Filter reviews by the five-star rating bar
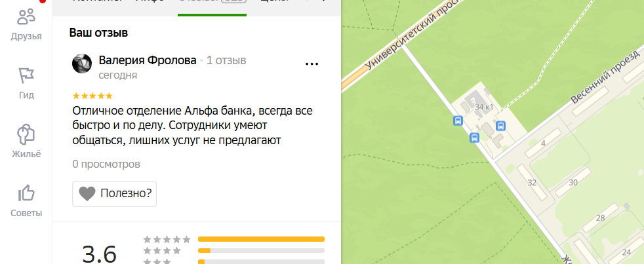The image size is (644, 264). click(261, 239)
